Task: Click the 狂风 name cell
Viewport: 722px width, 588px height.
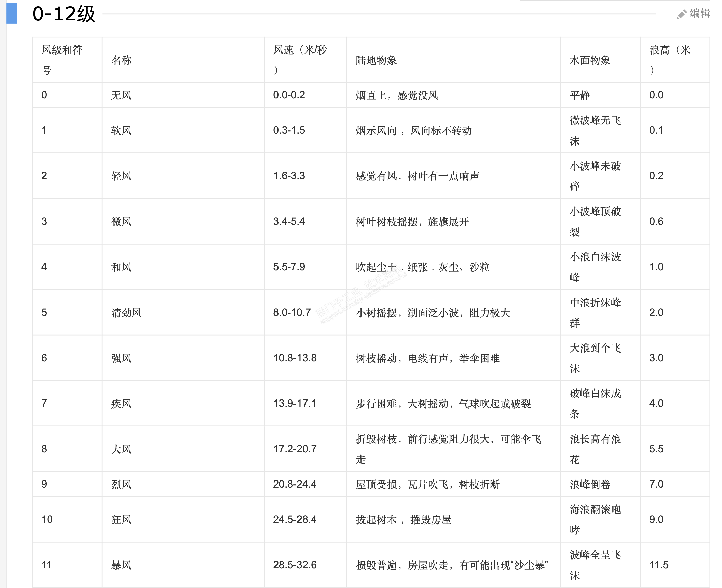Action: pos(121,520)
